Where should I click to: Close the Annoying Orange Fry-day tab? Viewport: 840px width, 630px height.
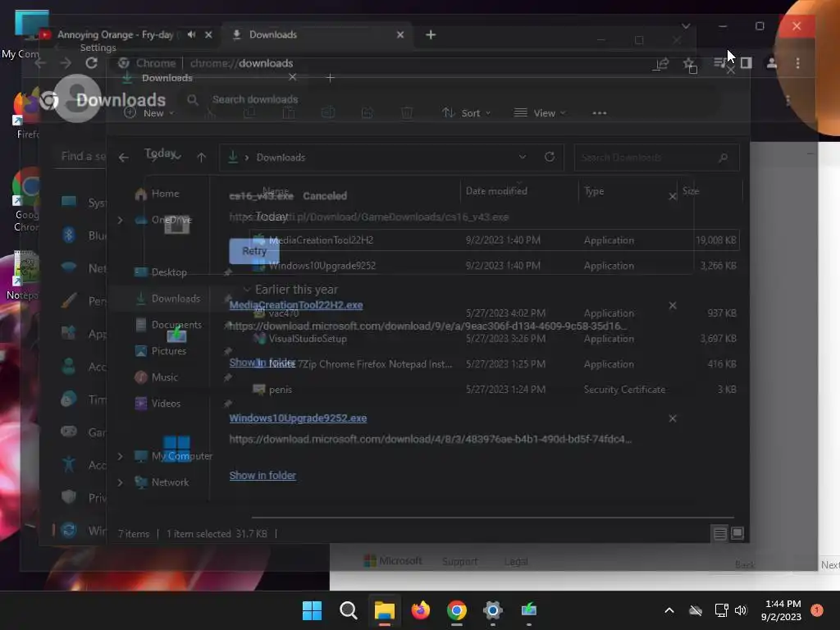coord(208,34)
